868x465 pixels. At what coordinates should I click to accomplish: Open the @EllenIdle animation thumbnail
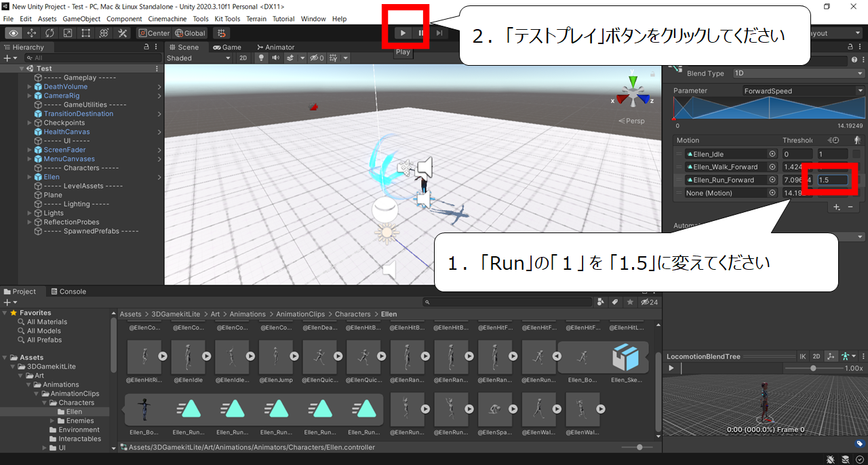188,356
